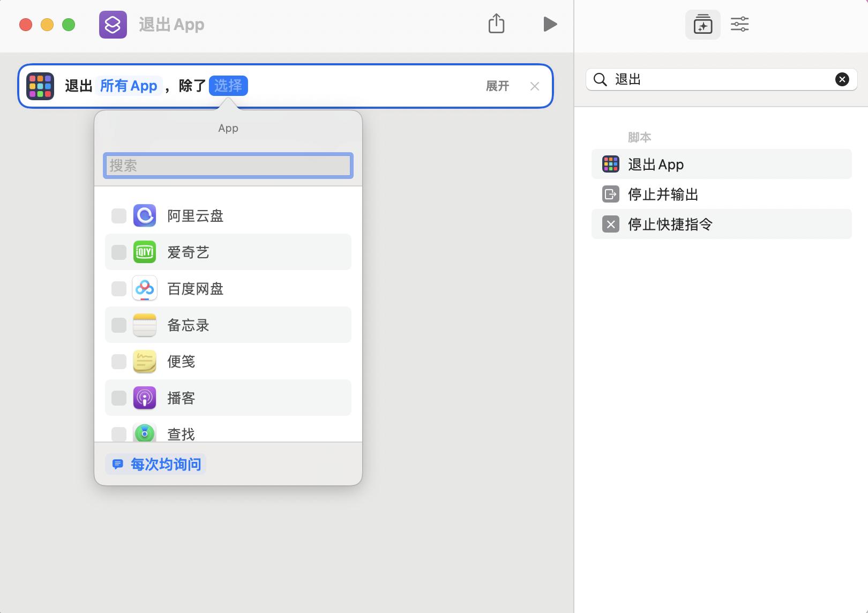Click the 搜索 field in the App popover
The width and height of the screenshot is (868, 613).
[x=228, y=166]
